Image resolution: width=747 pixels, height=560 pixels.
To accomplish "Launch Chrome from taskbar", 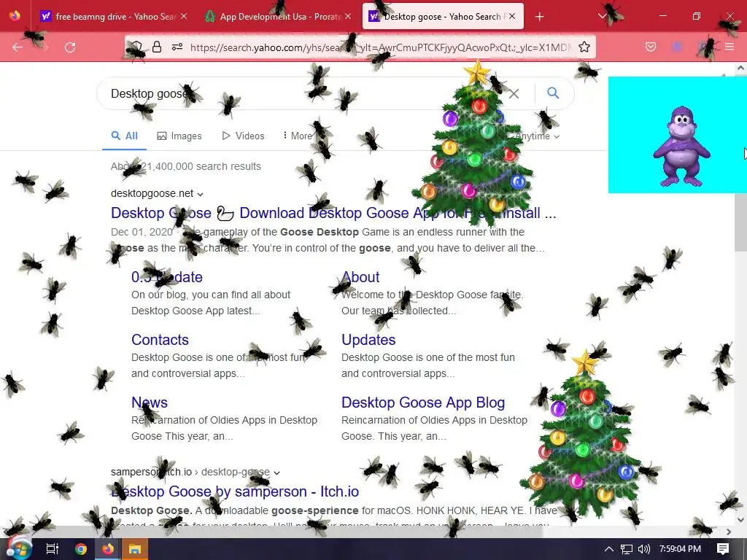I will coord(81,549).
